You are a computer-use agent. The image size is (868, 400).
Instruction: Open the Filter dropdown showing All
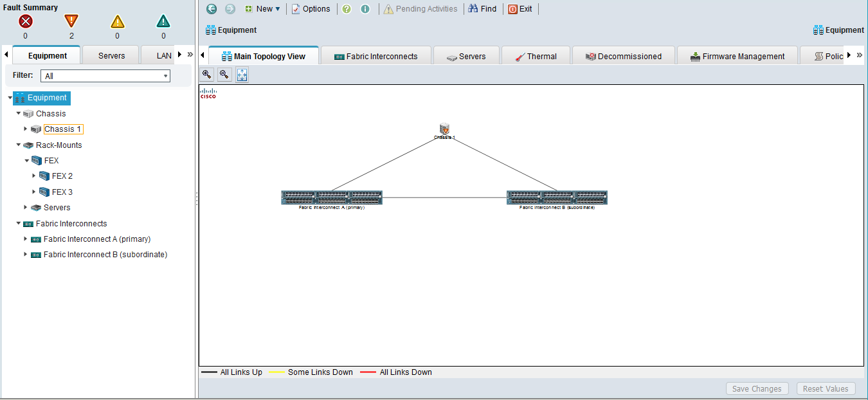coord(105,76)
